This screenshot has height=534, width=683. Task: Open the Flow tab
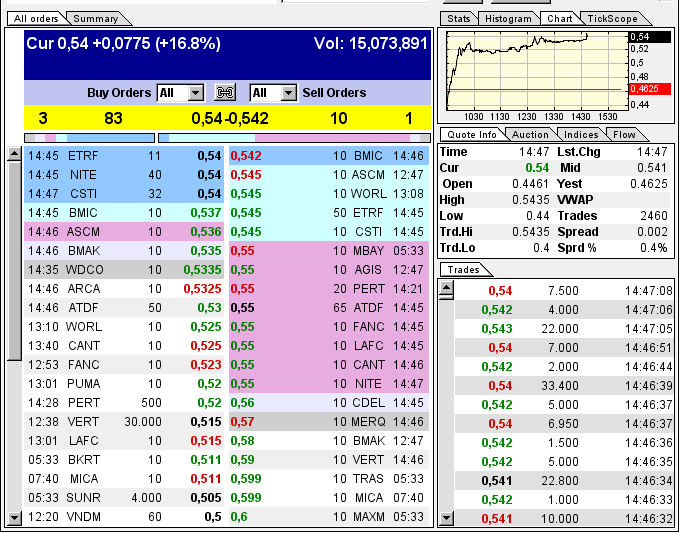coord(624,135)
